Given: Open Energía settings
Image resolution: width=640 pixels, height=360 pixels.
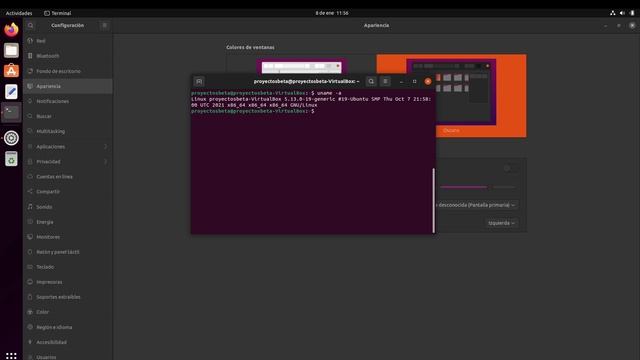Looking at the screenshot, I should click(68, 222).
